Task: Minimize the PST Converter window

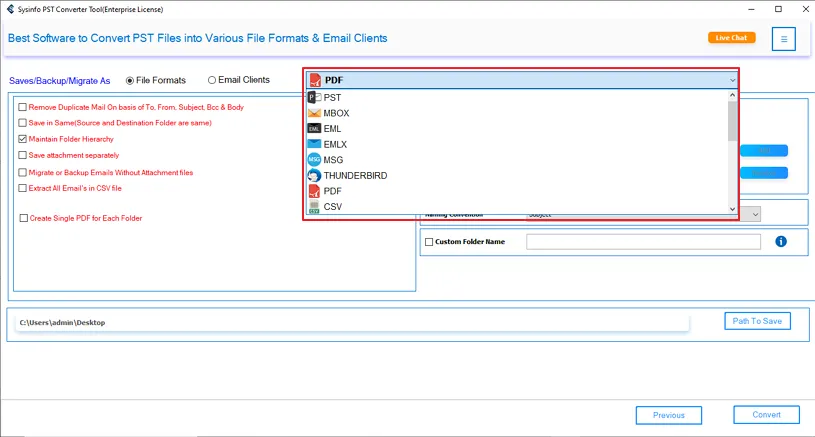Action: tap(751, 9)
